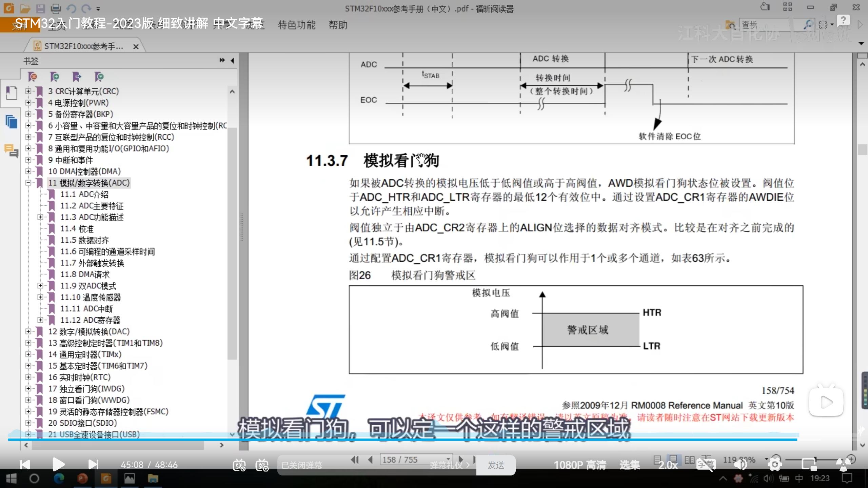
Task: Collapse chapter 11 模拟/数字转换(ADC) node
Action: point(28,183)
